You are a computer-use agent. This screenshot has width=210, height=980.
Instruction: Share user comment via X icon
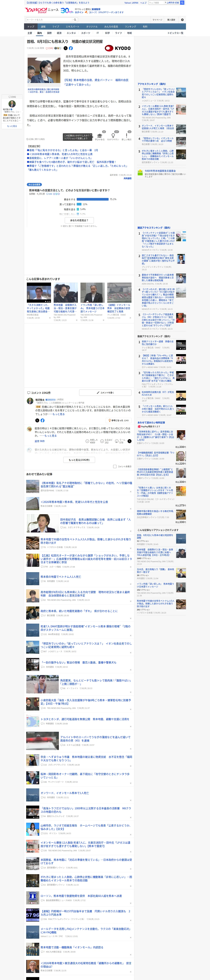129,441
